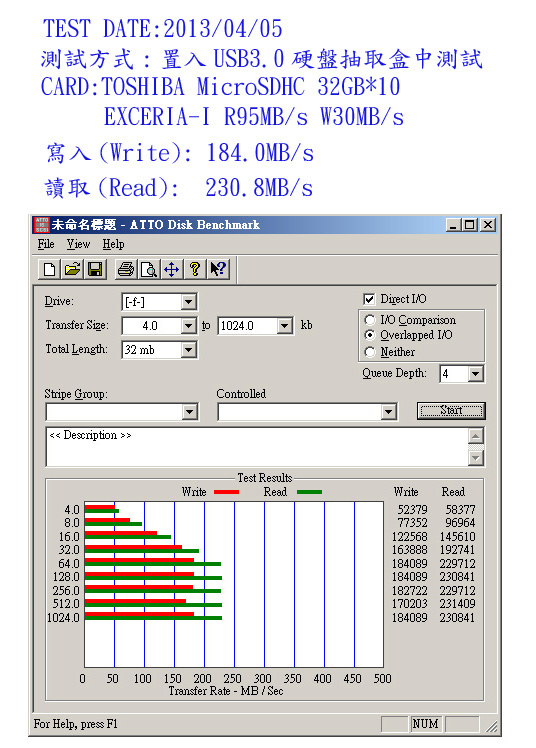
Task: Activate context help arrow-question icon
Action: [218, 270]
